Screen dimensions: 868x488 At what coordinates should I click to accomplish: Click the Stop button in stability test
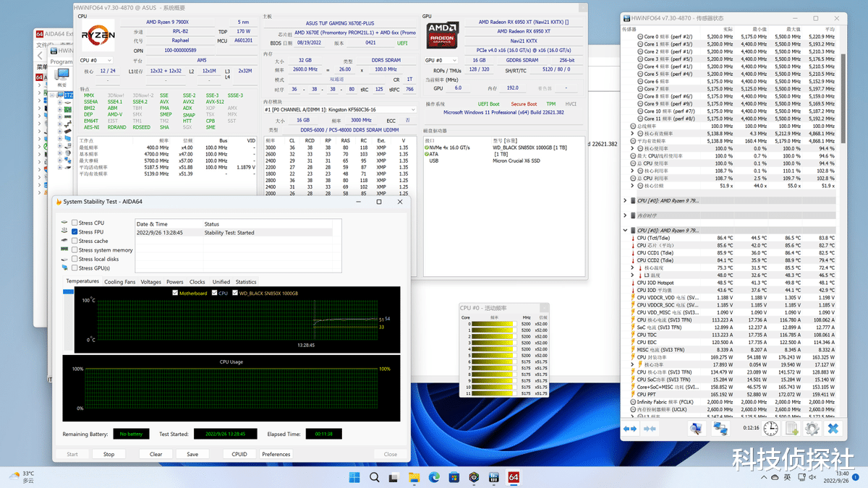click(109, 454)
